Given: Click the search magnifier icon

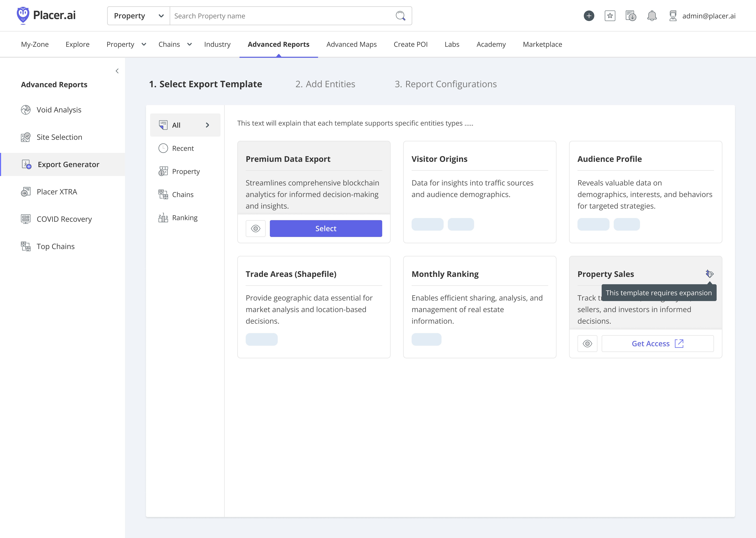Looking at the screenshot, I should (x=401, y=16).
